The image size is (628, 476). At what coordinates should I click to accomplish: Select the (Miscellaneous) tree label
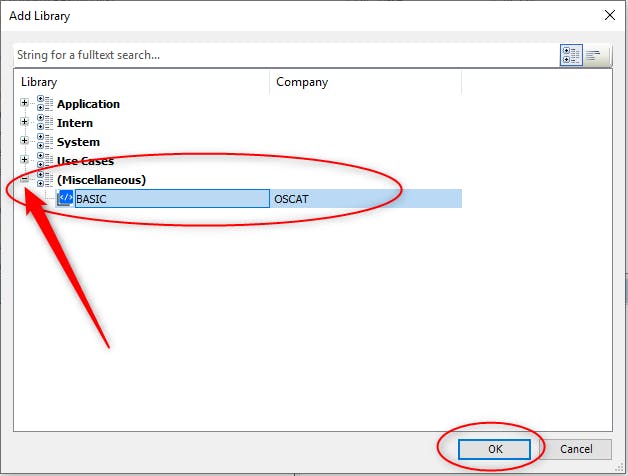pos(101,180)
